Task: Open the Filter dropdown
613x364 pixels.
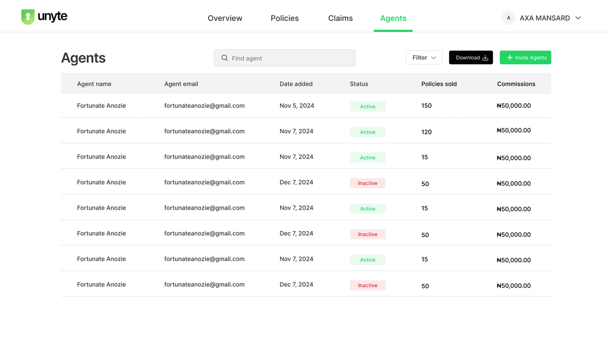Action: (x=424, y=57)
